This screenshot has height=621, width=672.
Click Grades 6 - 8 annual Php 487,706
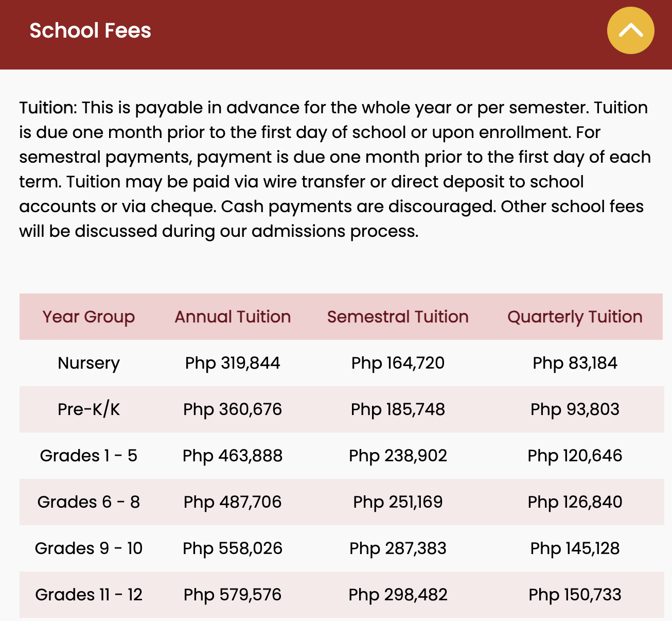[x=233, y=502]
